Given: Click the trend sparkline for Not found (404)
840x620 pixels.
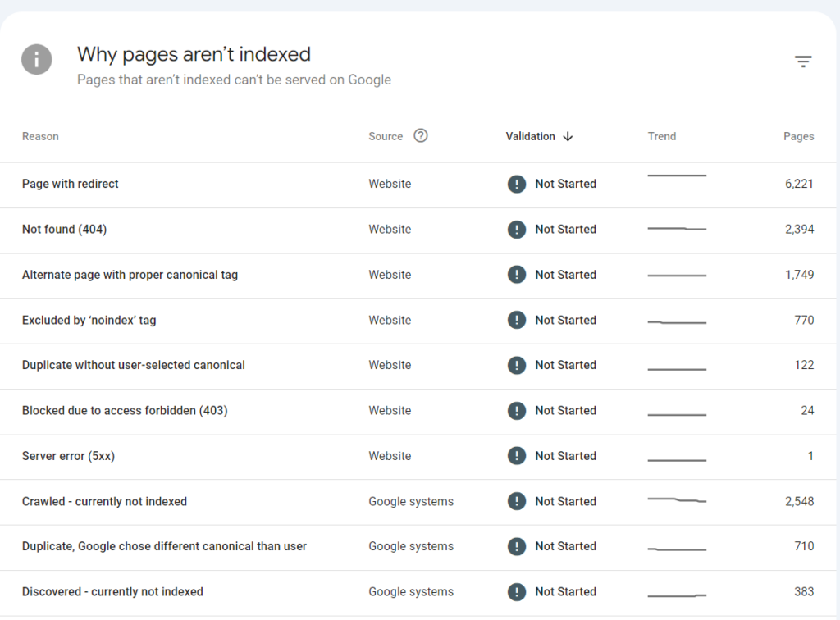Looking at the screenshot, I should 677,229.
